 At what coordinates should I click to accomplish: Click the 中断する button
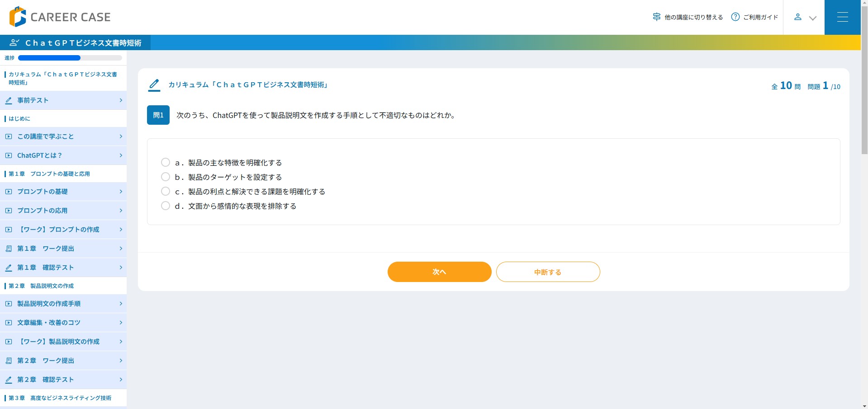pos(548,272)
